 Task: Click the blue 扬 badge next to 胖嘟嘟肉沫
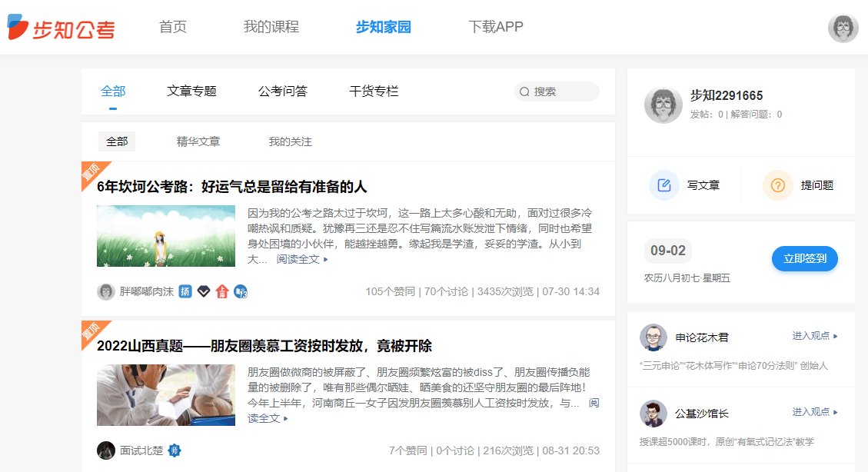[185, 291]
